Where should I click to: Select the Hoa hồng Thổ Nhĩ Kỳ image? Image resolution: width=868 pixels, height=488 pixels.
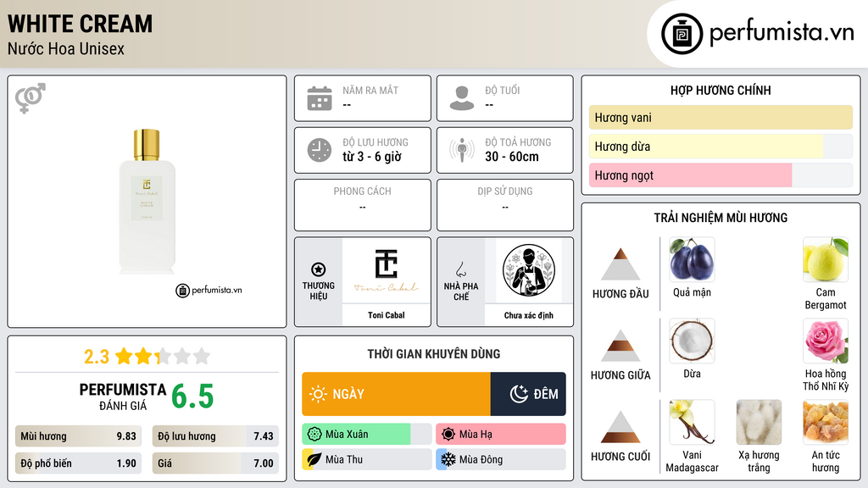tap(826, 341)
